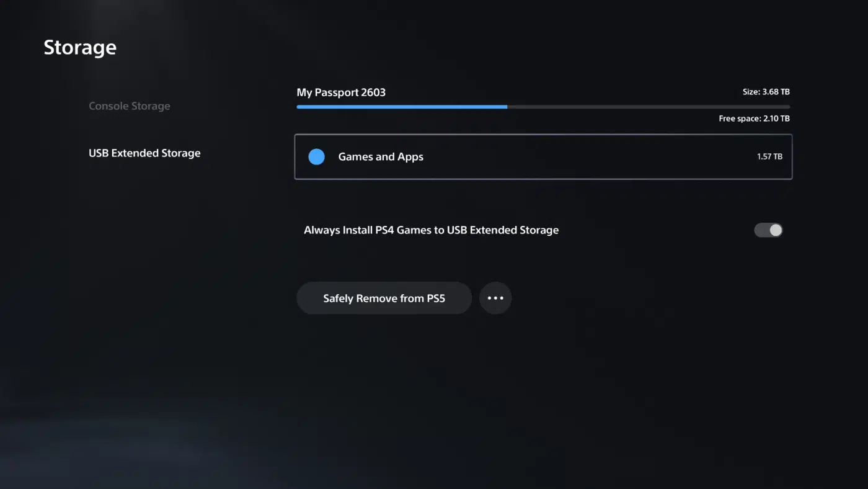Image resolution: width=868 pixels, height=489 pixels.
Task: Click the Storage page heading
Action: tap(79, 47)
